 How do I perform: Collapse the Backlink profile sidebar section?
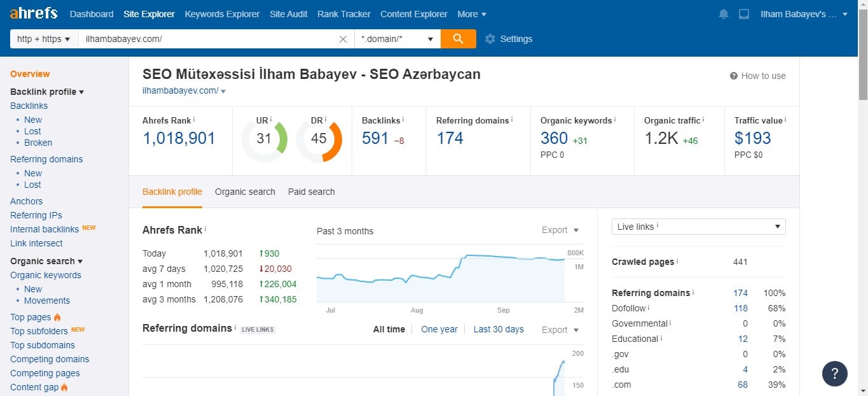click(47, 92)
